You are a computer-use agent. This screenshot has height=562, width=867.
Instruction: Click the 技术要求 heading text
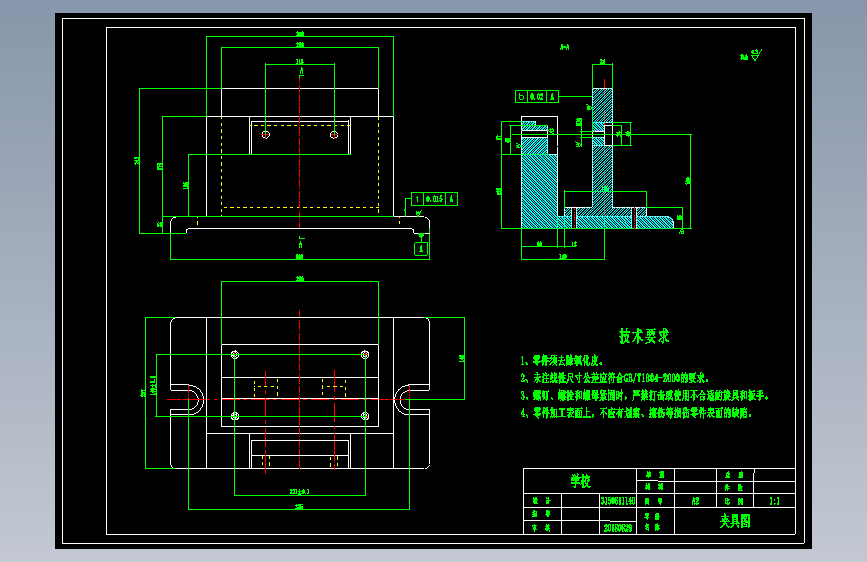644,336
